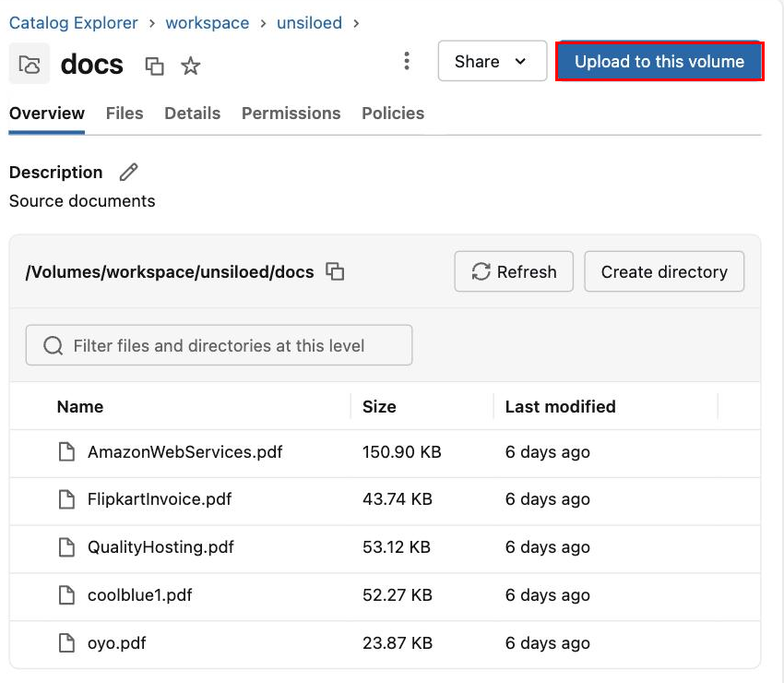Open the workspace breadcrumb link
Image resolution: width=784 pixels, height=683 pixels.
tap(207, 23)
